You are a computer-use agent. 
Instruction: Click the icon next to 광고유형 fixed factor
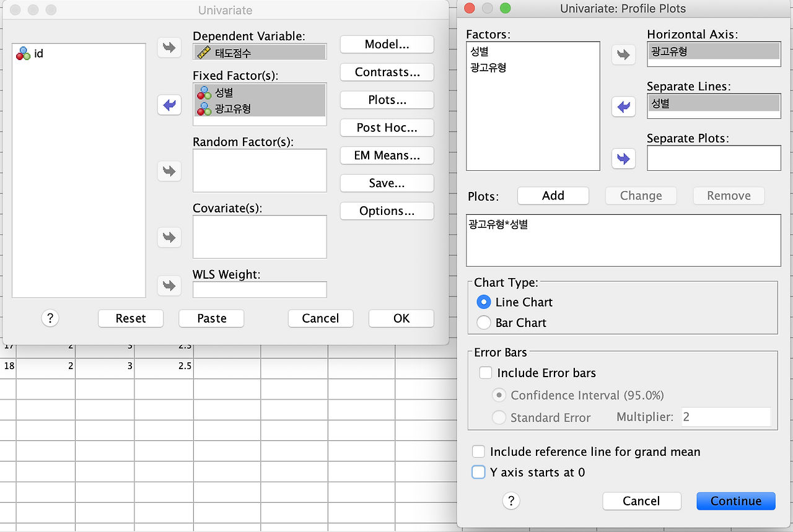[x=204, y=108]
